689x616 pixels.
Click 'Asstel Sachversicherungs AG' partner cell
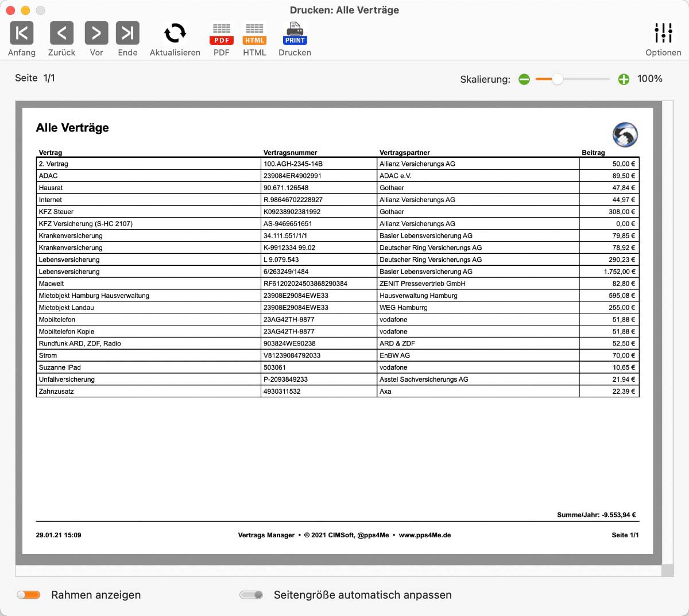coord(478,379)
